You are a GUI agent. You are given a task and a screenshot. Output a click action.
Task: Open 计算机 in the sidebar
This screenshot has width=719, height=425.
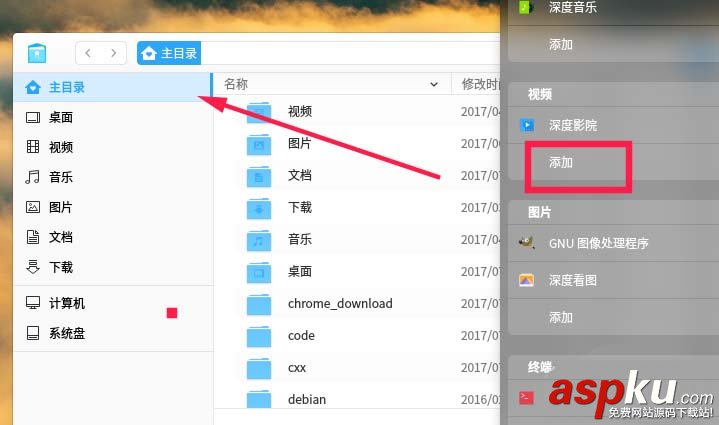[113, 303]
